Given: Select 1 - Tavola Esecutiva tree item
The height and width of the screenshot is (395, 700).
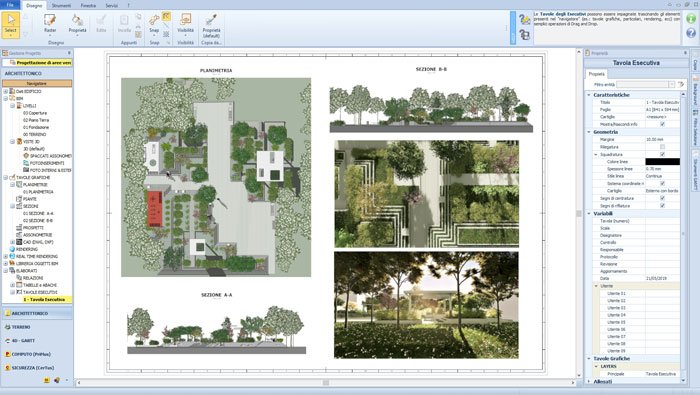Looking at the screenshot, I should (x=44, y=299).
